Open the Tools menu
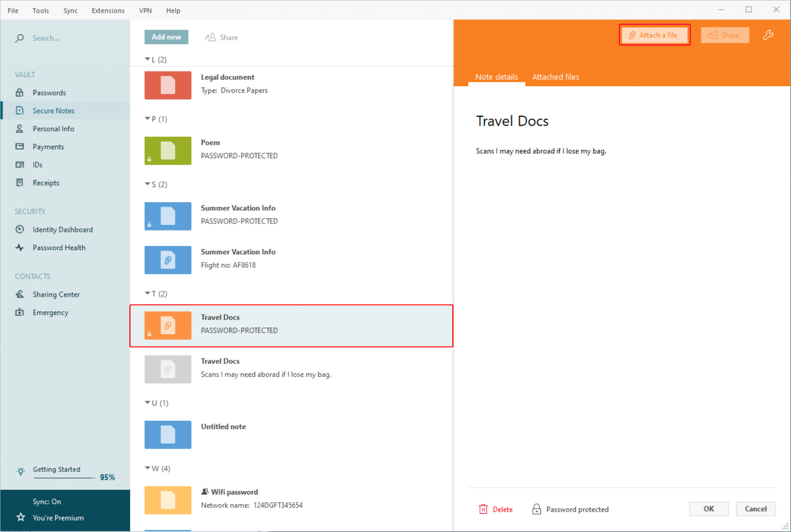This screenshot has width=791, height=532. point(41,10)
